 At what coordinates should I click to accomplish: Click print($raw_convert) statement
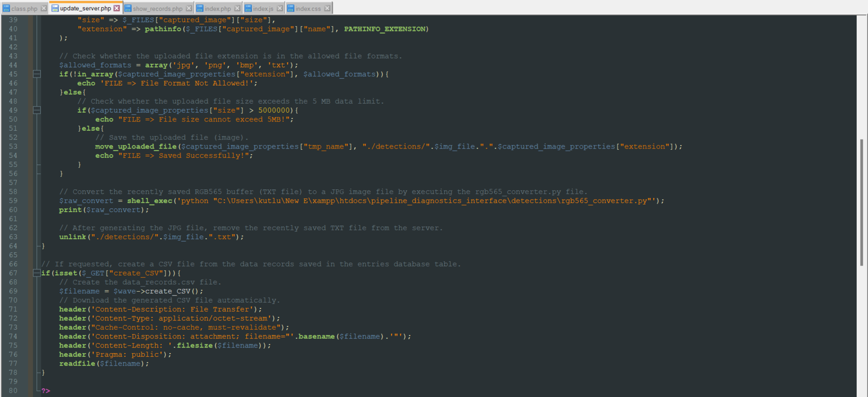click(104, 210)
